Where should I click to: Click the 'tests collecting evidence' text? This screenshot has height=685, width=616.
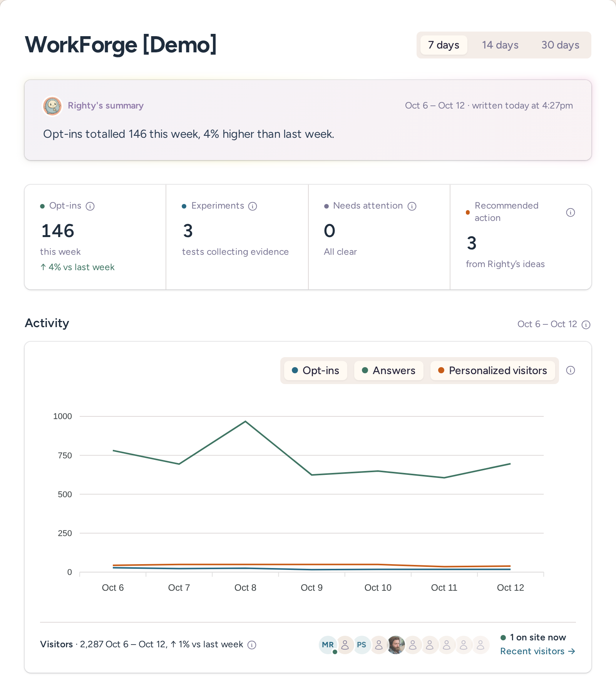(235, 252)
